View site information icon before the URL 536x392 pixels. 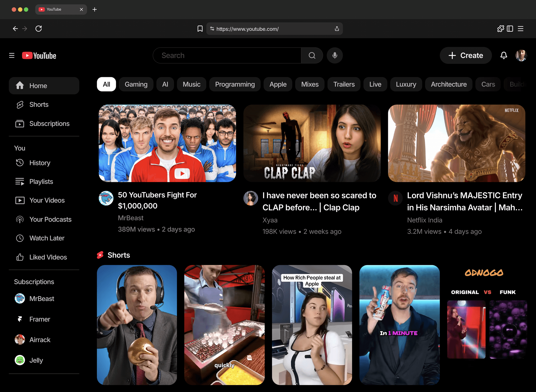(212, 29)
